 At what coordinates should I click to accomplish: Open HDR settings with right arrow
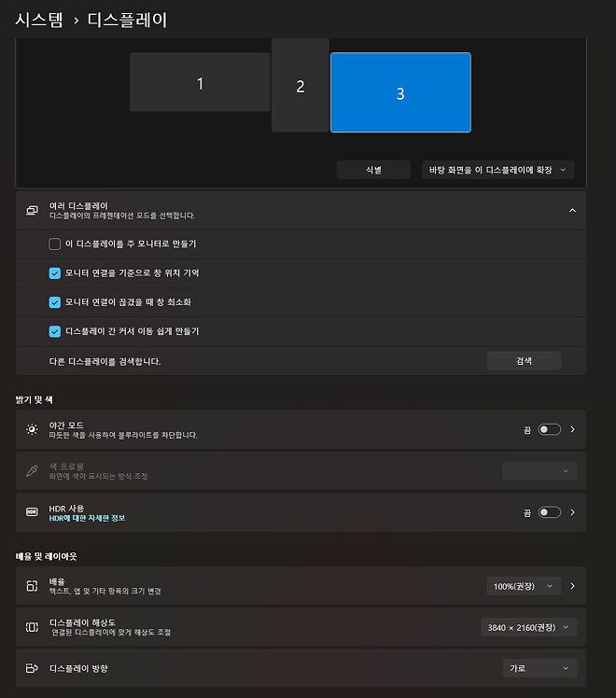click(572, 512)
